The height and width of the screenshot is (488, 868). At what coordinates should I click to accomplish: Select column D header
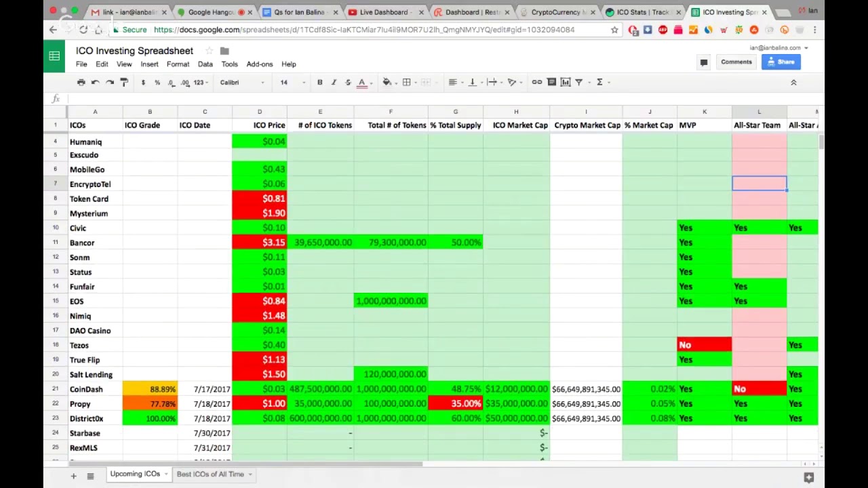tap(259, 112)
